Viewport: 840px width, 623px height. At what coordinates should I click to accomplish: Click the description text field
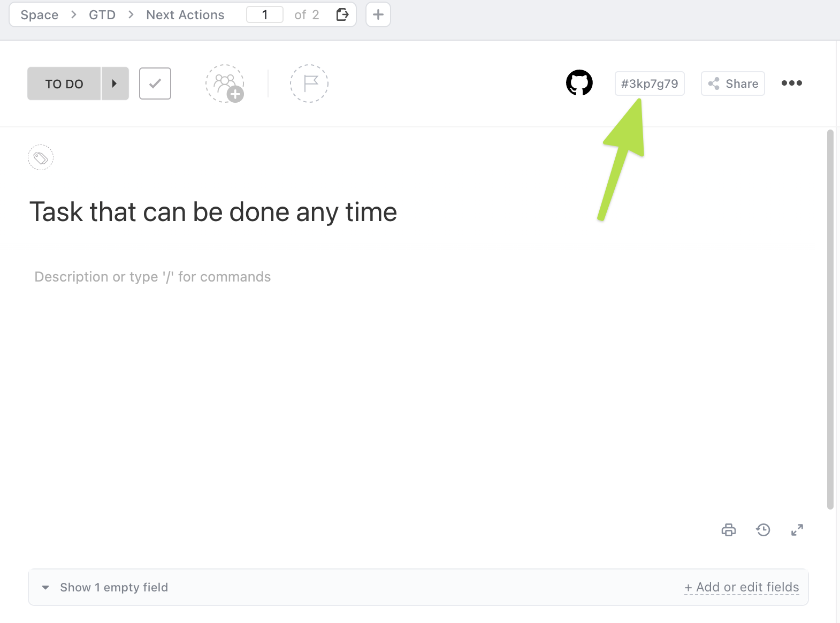(x=152, y=277)
